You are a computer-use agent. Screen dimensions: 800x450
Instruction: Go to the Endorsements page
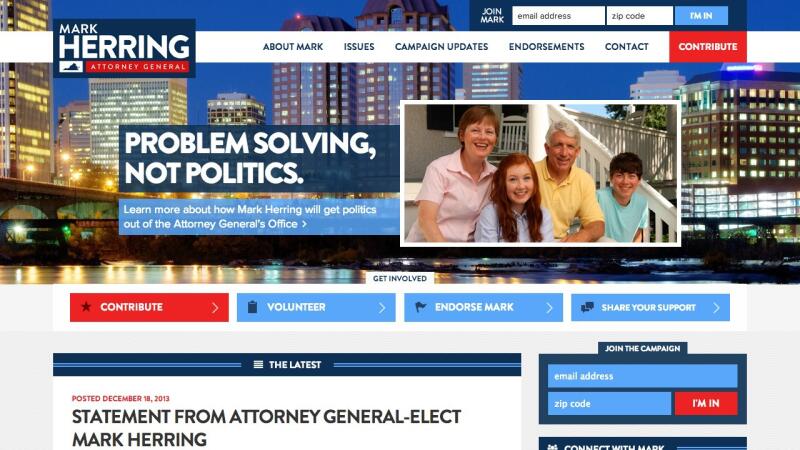546,46
